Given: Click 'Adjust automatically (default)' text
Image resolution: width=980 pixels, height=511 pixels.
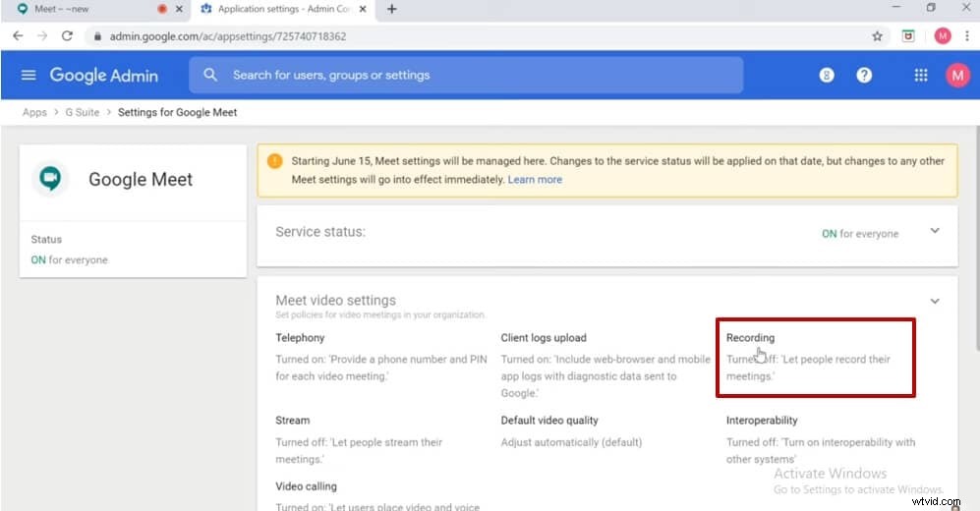Looking at the screenshot, I should coord(571,442).
